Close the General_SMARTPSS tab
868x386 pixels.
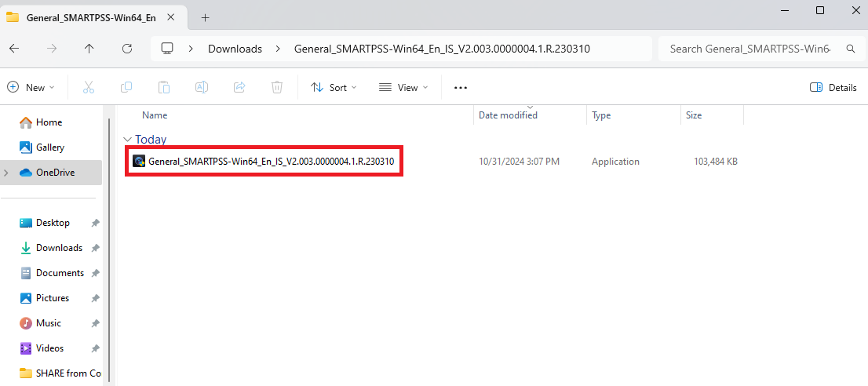point(171,17)
